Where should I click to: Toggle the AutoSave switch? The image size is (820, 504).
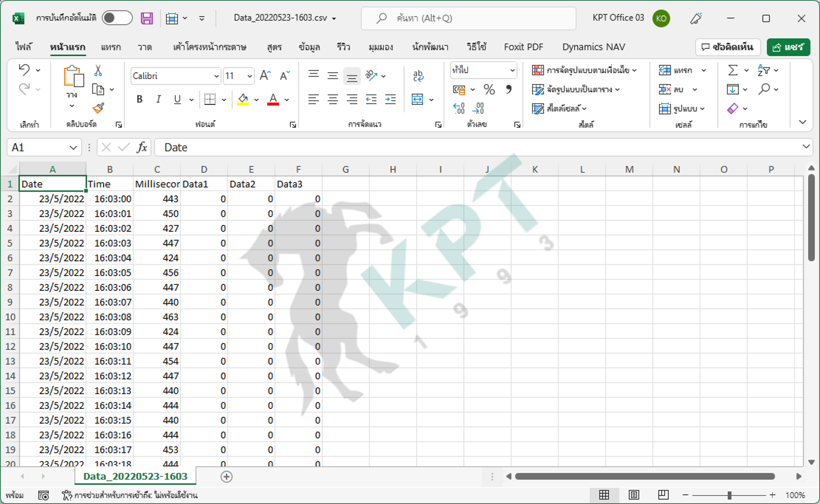[x=117, y=18]
